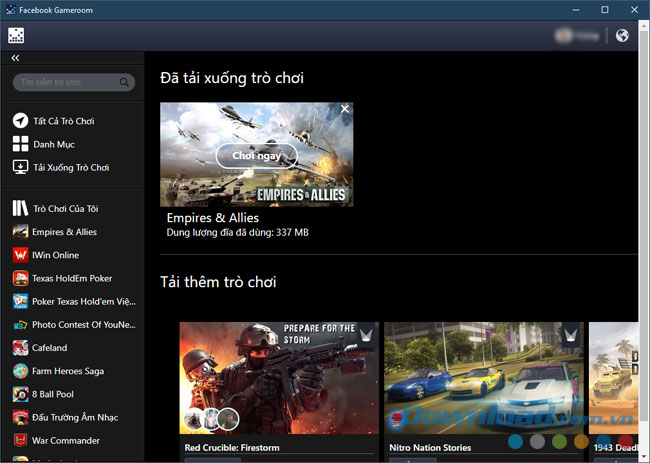Open the globe language icon
The height and width of the screenshot is (463, 650).
click(622, 36)
